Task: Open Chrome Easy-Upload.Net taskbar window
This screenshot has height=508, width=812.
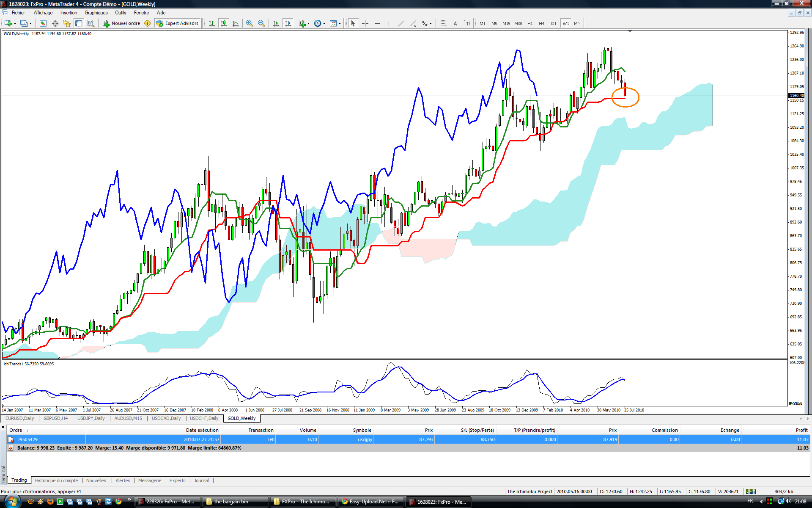Action: click(370, 502)
